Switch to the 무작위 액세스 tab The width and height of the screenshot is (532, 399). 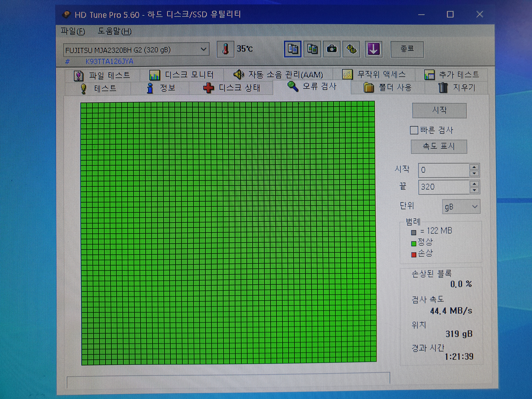[374, 74]
